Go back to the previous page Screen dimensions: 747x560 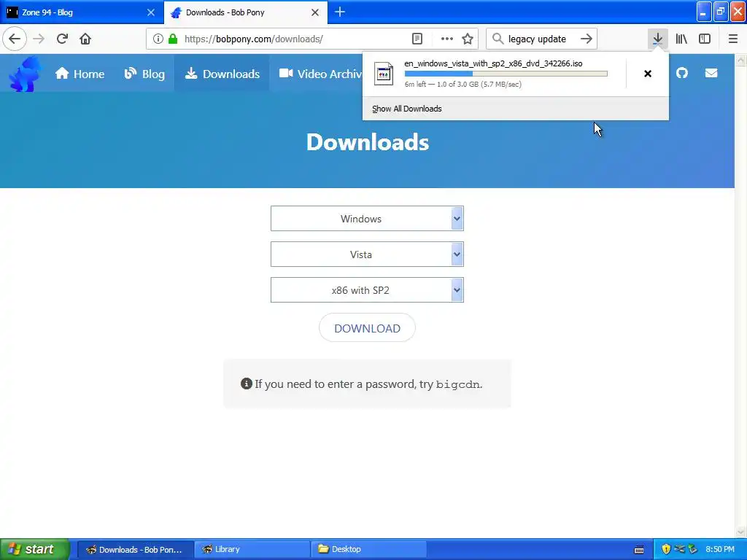15,39
